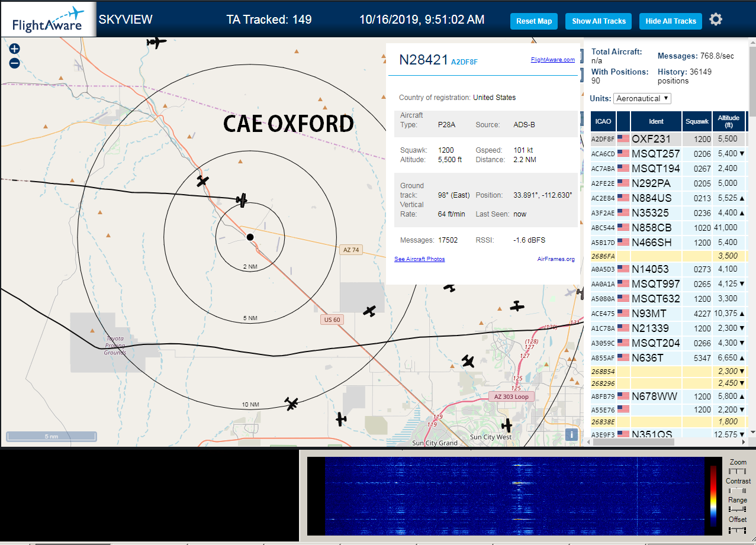Select the MSQT204 aircraft row

click(669, 343)
